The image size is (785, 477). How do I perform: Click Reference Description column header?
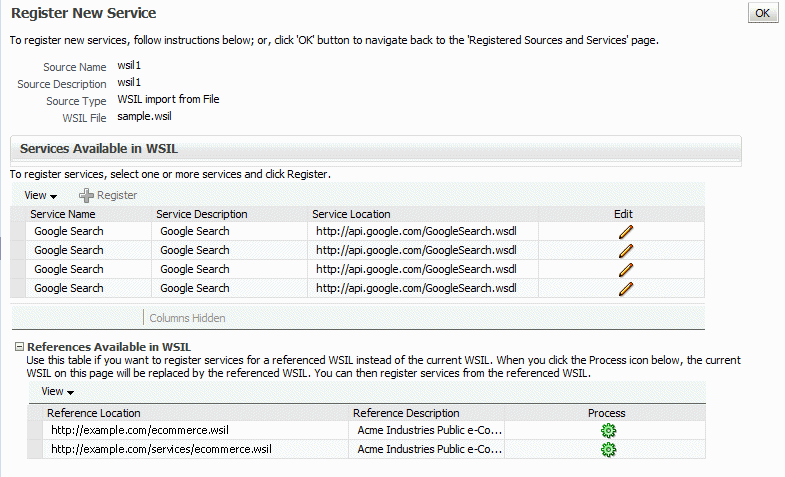[x=406, y=413]
